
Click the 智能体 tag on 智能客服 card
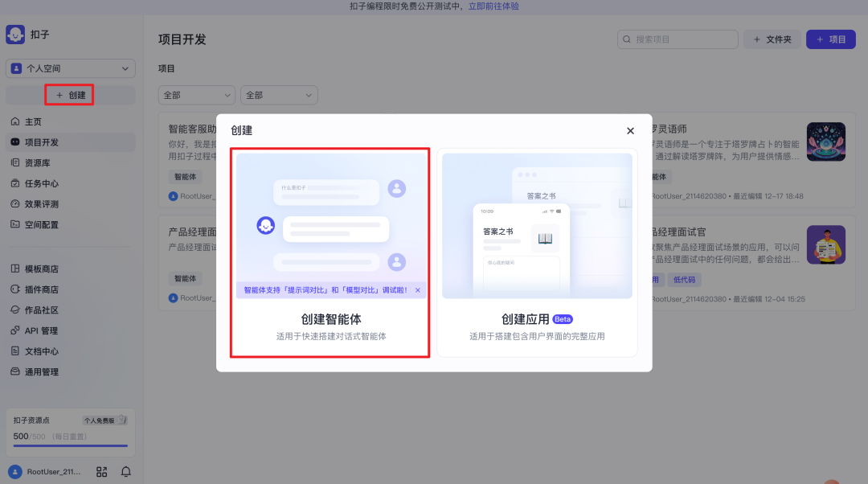coord(185,177)
